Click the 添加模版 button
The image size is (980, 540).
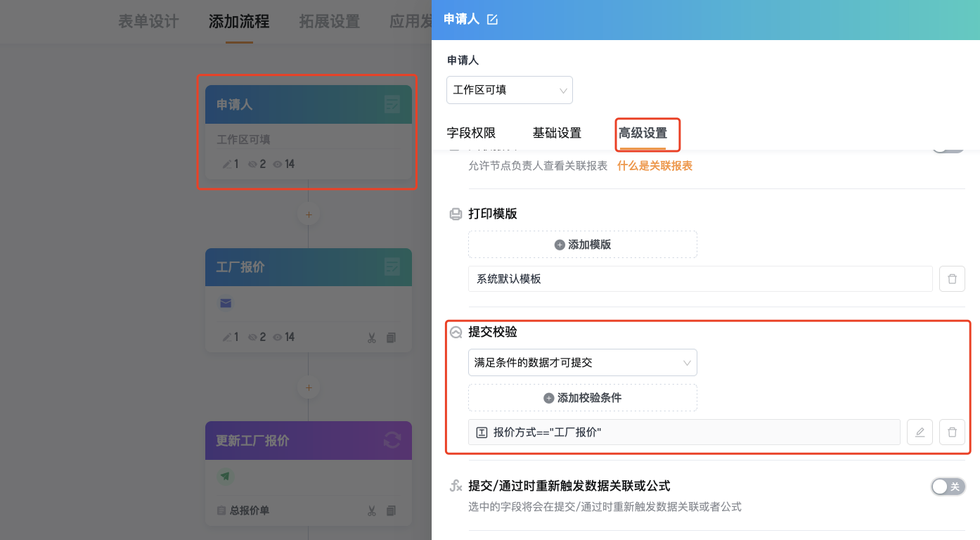(583, 245)
